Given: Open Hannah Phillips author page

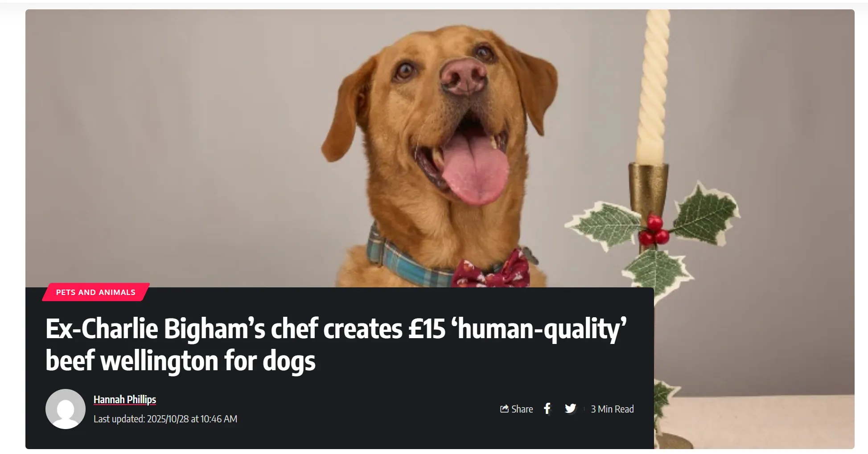Looking at the screenshot, I should pyautogui.click(x=125, y=399).
